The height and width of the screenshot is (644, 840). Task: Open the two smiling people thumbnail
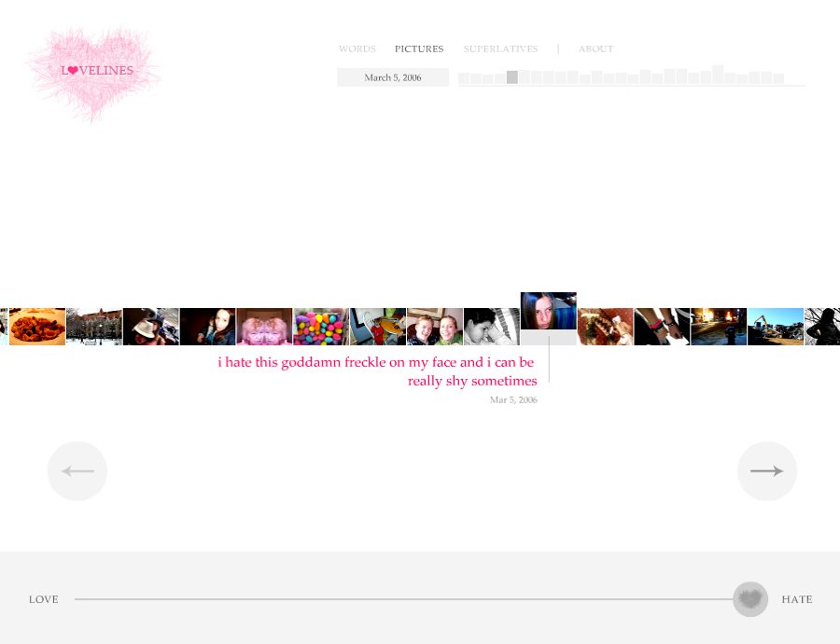435,327
